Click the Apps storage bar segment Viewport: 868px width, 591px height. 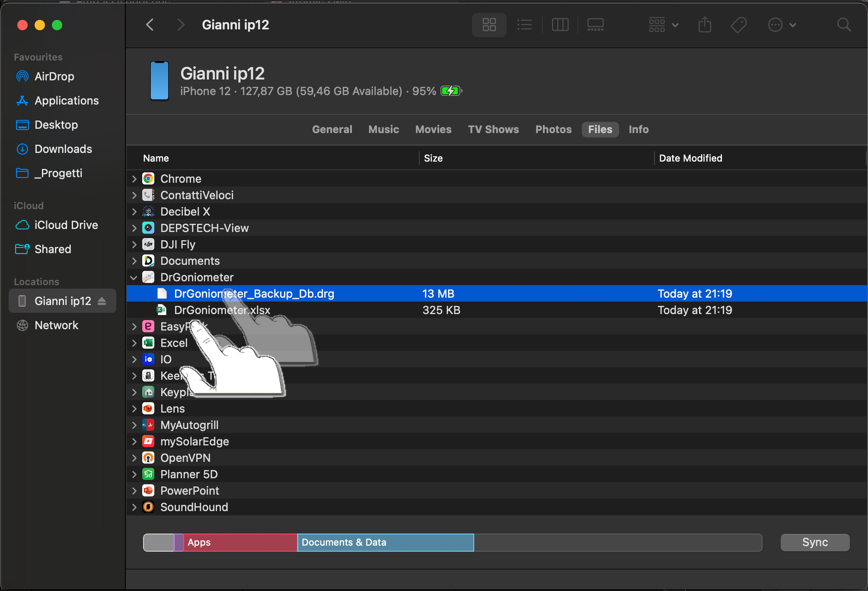coord(240,543)
